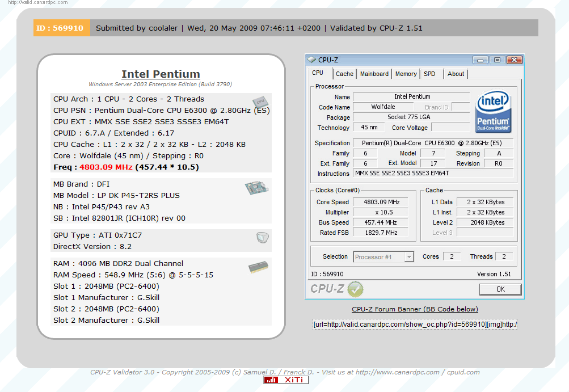Click the CPU-Z green validation checkmark badge
The width and height of the screenshot is (569, 392).
pyautogui.click(x=355, y=289)
